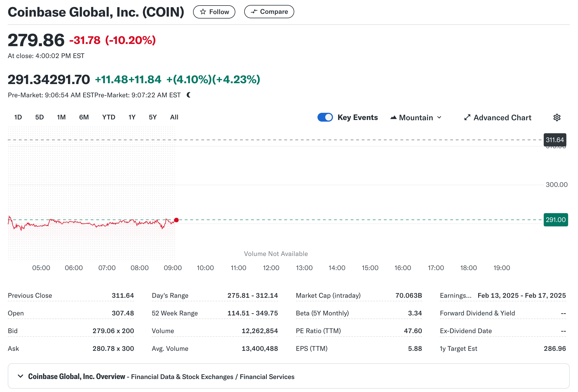Click the 291.00 current price label on chart

(556, 220)
